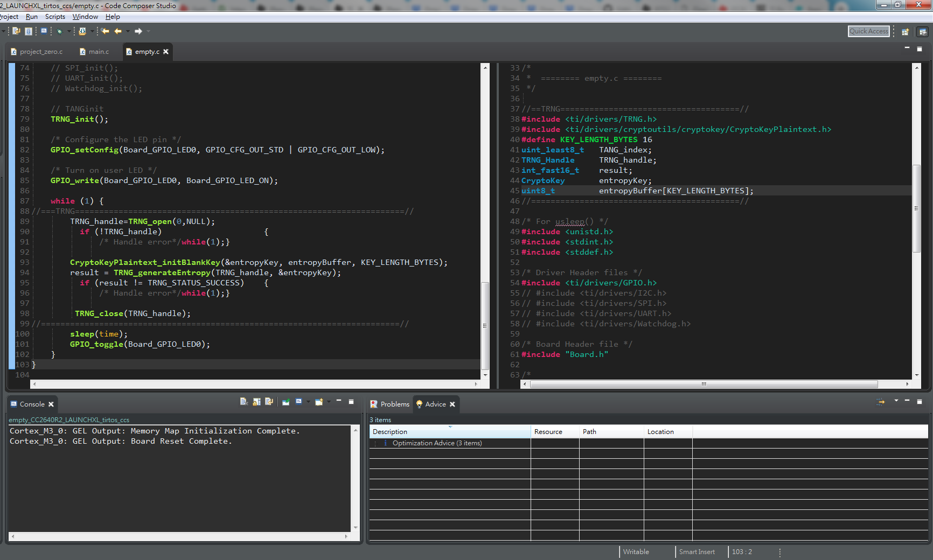
Task: Click Back to previous edit location arrow
Action: click(x=105, y=31)
